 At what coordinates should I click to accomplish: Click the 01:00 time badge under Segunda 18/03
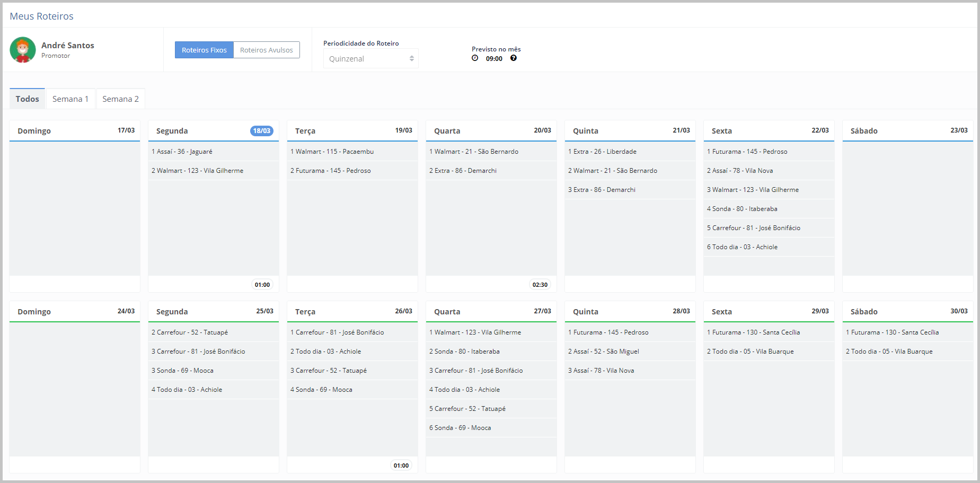click(262, 285)
